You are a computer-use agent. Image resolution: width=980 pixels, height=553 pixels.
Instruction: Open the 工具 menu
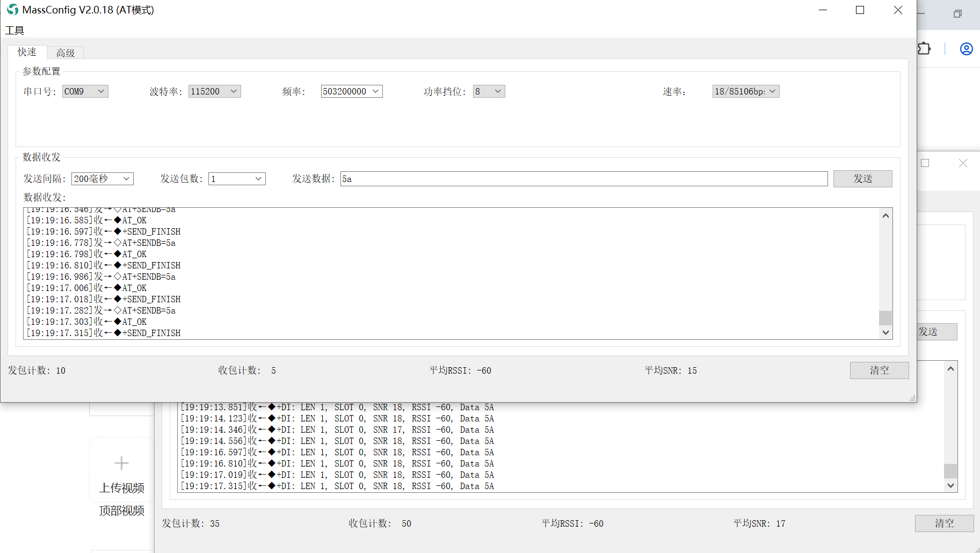(x=14, y=31)
